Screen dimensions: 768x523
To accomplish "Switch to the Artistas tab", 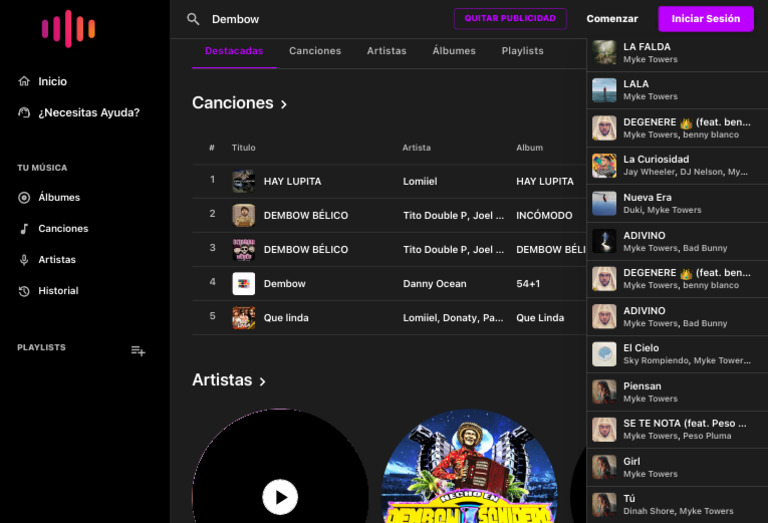I will (386, 51).
